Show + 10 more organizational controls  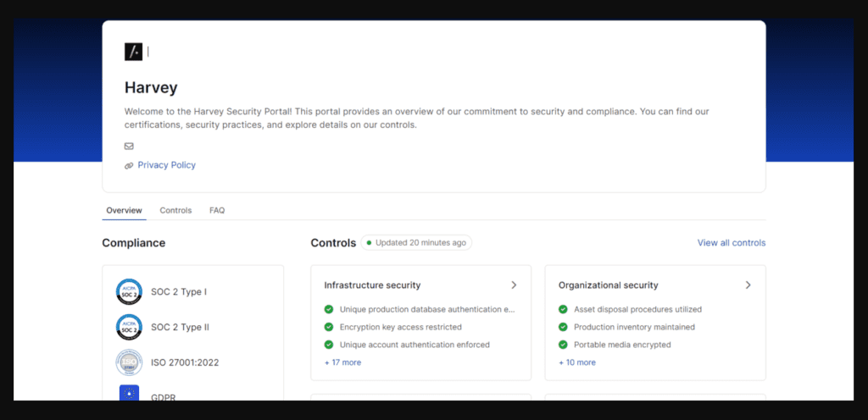(577, 362)
